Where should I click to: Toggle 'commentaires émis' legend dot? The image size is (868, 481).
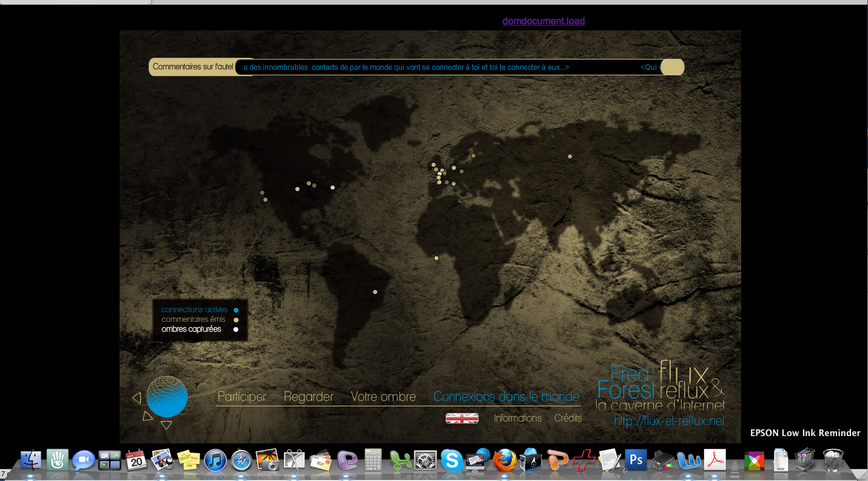coord(236,320)
